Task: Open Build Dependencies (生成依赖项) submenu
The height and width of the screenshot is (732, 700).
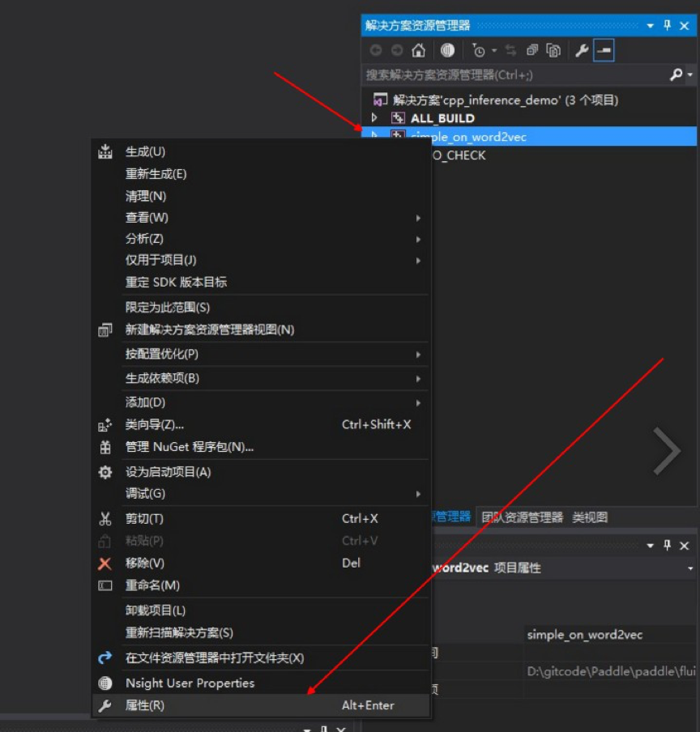Action: point(261,378)
